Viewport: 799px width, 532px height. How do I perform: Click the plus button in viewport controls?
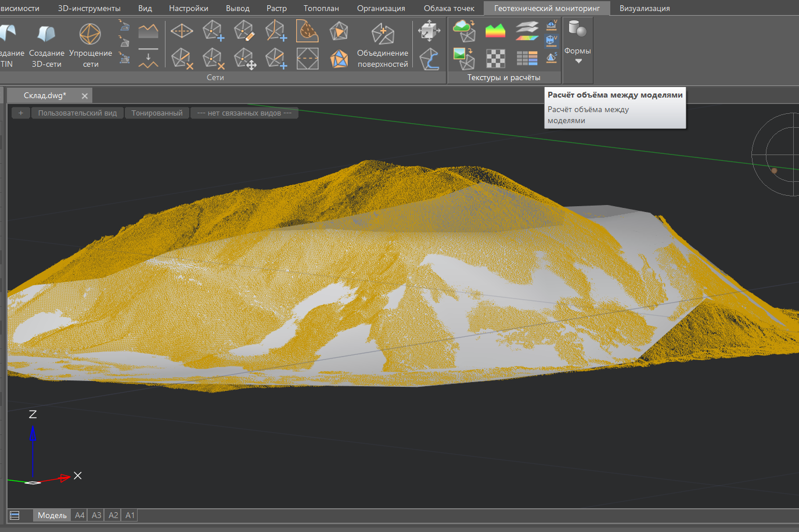click(20, 113)
